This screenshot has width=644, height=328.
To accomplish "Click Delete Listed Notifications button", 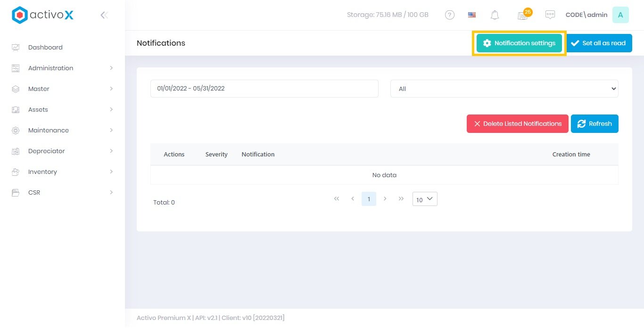I will (x=517, y=123).
